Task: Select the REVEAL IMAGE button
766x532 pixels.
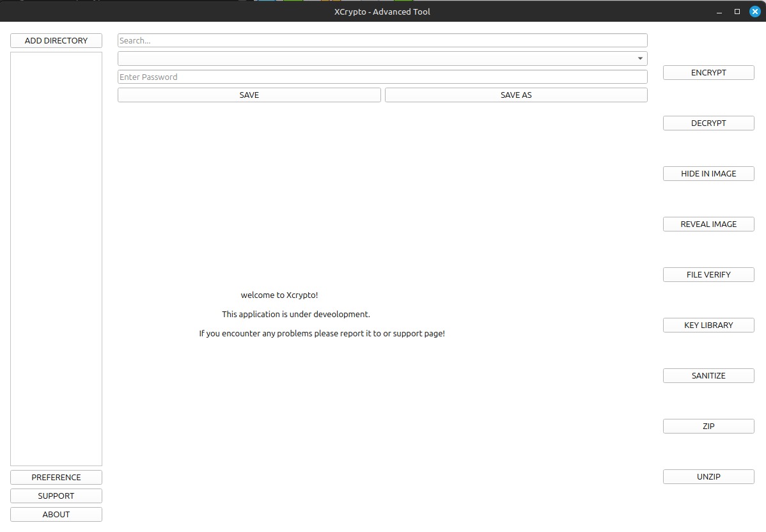Action: pyautogui.click(x=708, y=224)
